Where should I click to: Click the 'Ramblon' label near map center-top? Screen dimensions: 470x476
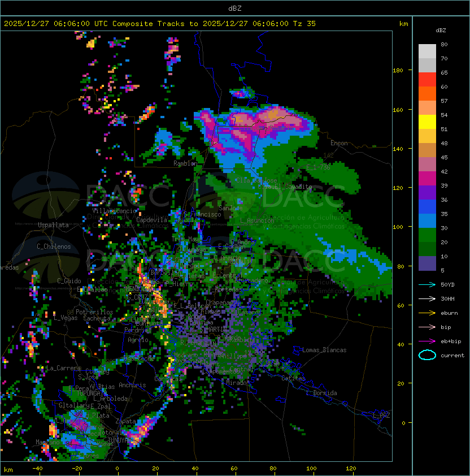click(x=185, y=163)
